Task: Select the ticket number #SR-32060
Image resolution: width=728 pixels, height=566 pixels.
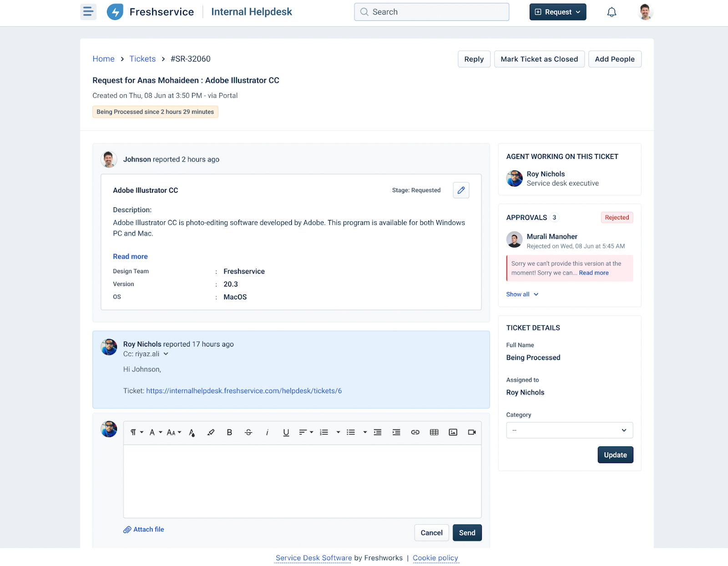Action: point(191,59)
